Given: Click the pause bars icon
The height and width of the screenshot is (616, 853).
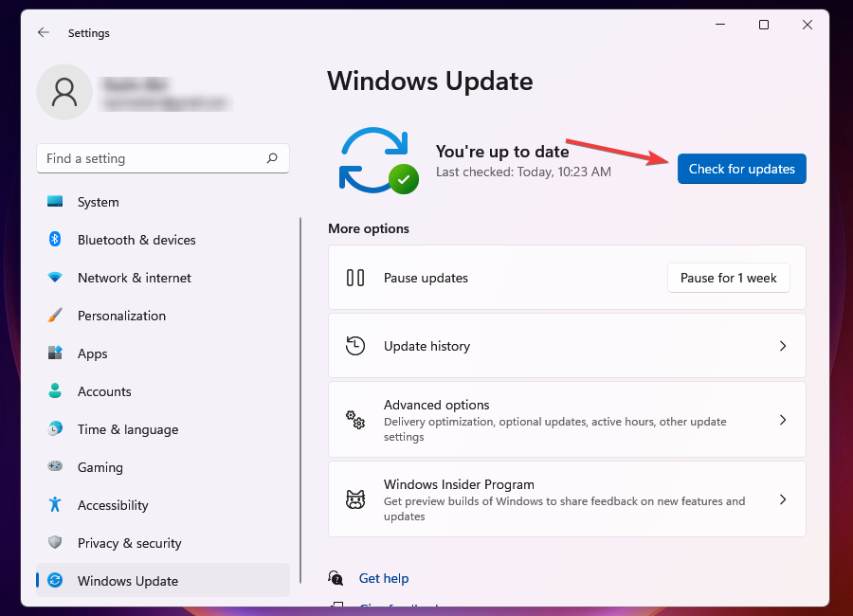Looking at the screenshot, I should [x=355, y=278].
